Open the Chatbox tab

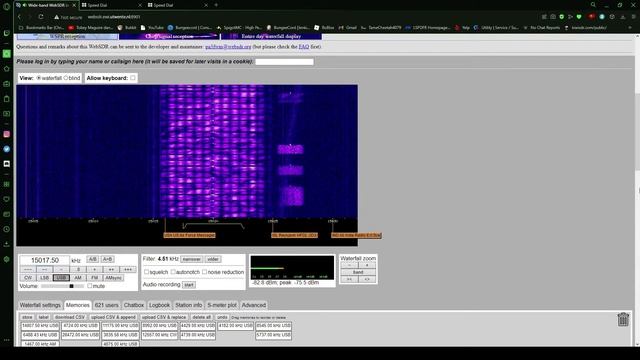pos(134,305)
